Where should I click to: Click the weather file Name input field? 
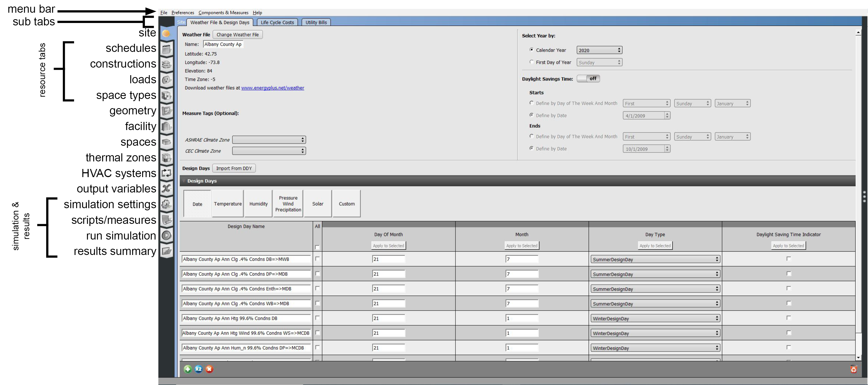pyautogui.click(x=223, y=44)
